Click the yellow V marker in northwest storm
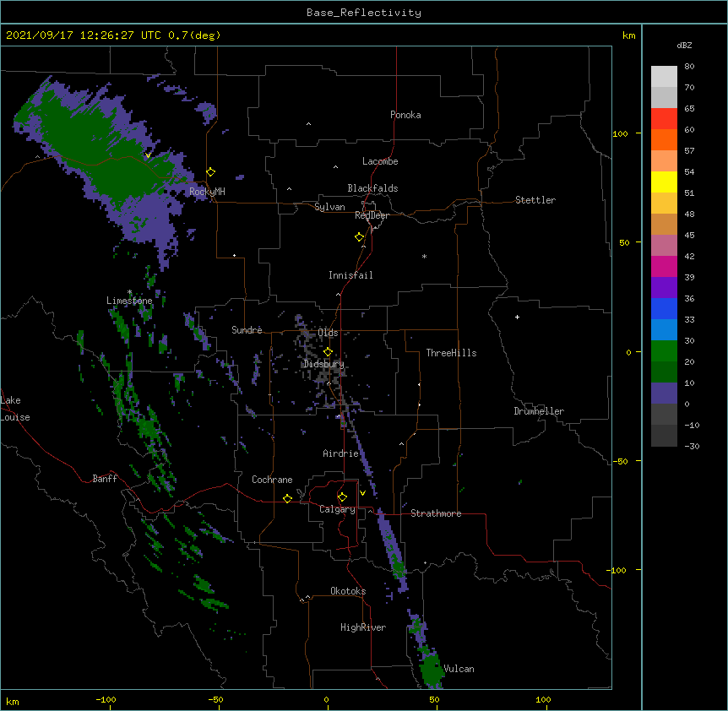The height and width of the screenshot is (711, 728). (x=148, y=155)
